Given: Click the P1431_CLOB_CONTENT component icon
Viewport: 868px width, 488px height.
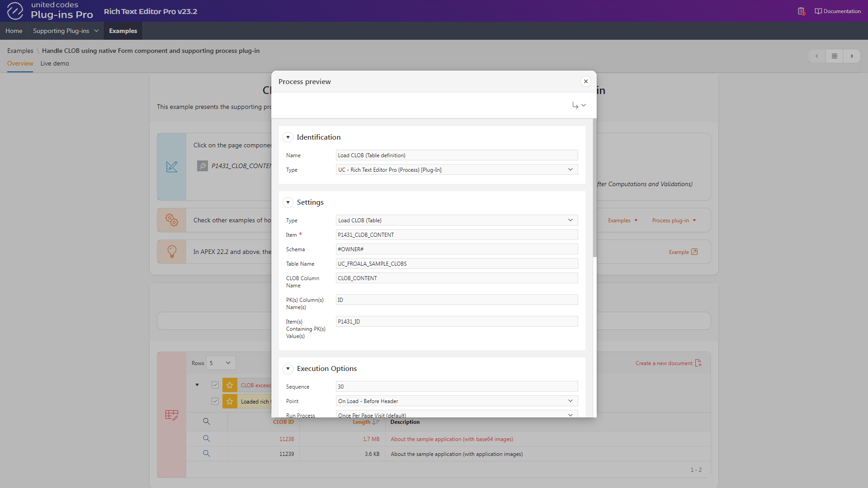Looking at the screenshot, I should click(203, 166).
